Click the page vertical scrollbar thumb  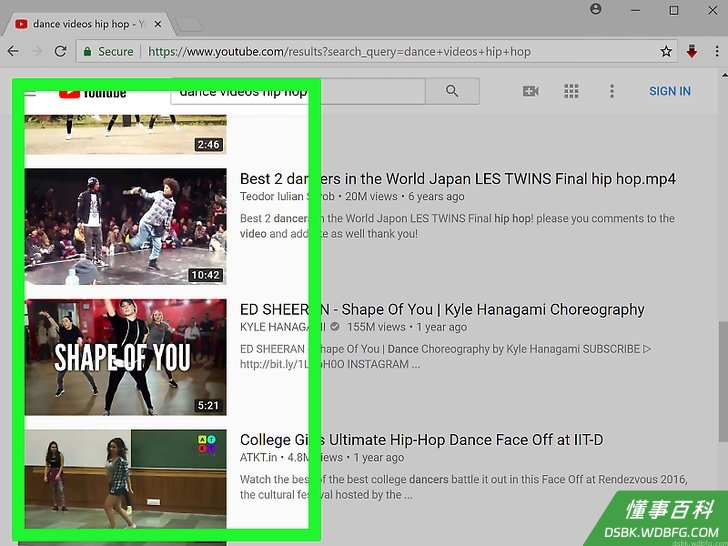(723, 381)
